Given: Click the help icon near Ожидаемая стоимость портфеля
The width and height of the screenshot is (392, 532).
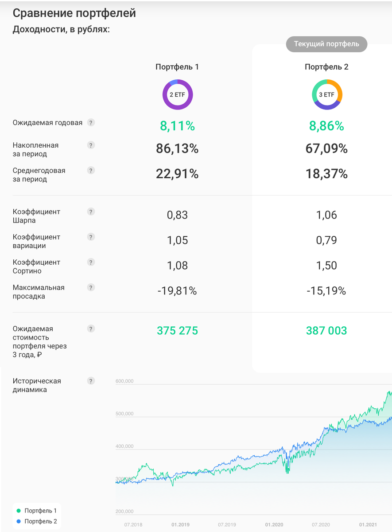Looking at the screenshot, I should (91, 329).
